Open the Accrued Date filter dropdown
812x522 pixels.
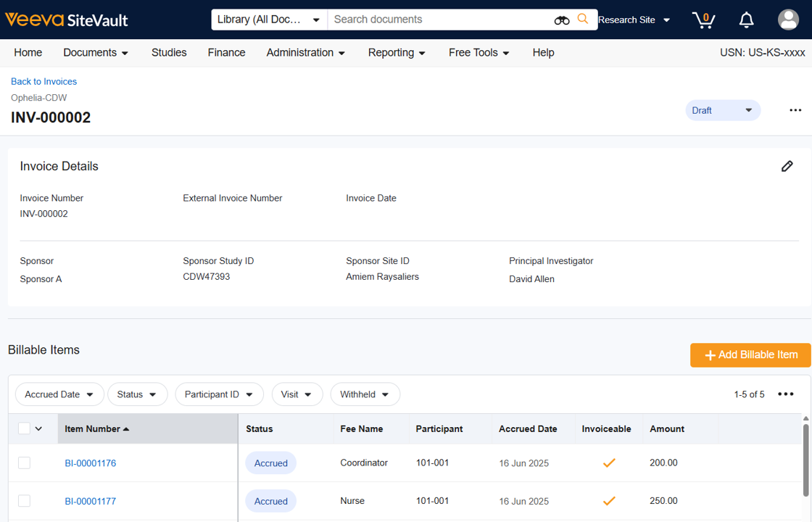59,394
